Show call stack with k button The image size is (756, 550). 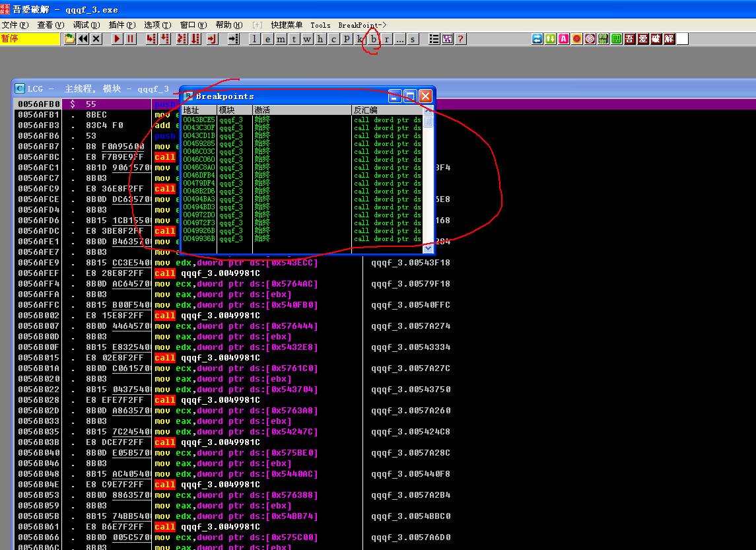360,39
